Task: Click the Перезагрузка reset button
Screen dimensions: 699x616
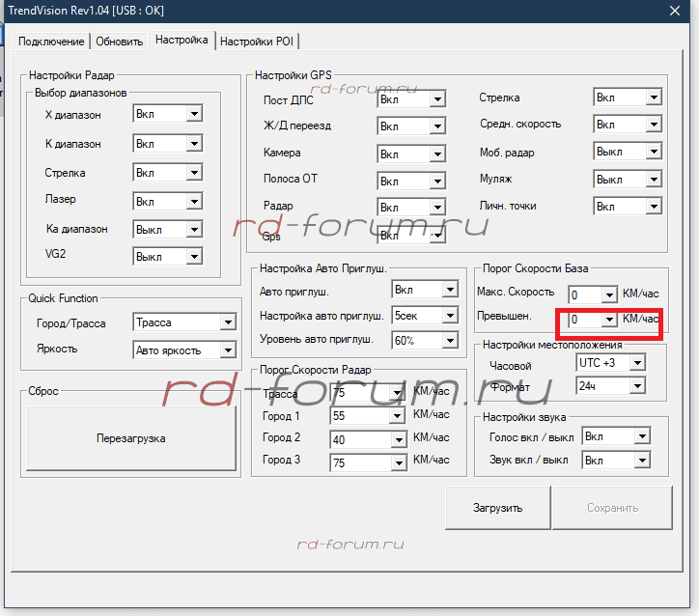Action: (x=130, y=438)
